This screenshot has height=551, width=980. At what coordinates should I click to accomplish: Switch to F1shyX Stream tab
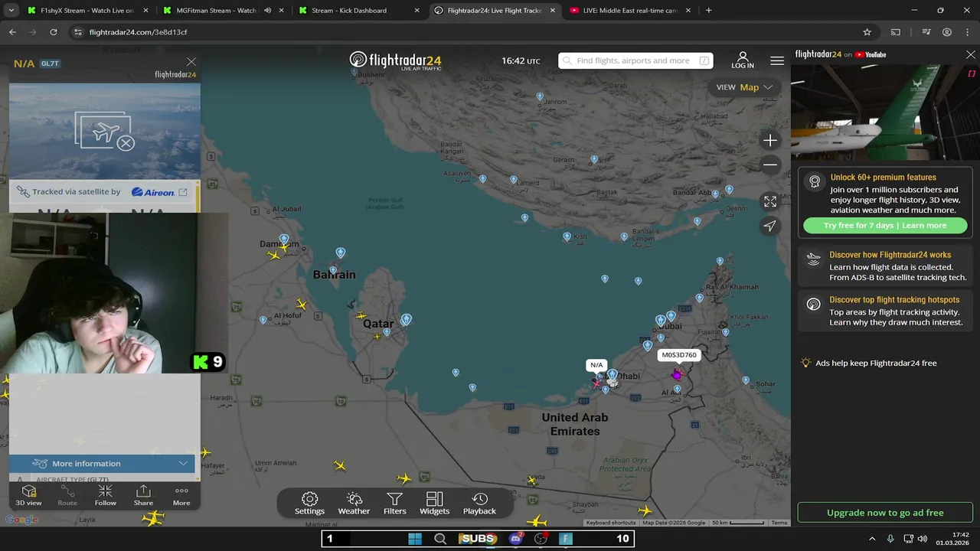point(87,11)
